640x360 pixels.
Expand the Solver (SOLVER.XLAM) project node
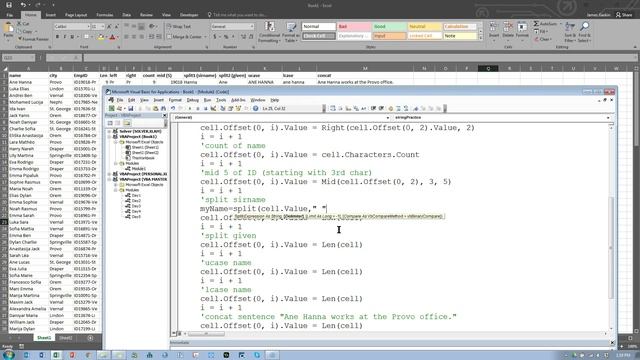point(109,131)
